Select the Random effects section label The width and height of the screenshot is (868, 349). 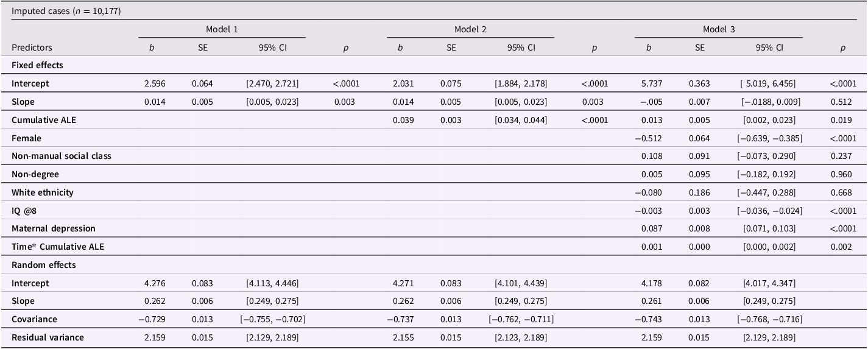pyautogui.click(x=42, y=265)
